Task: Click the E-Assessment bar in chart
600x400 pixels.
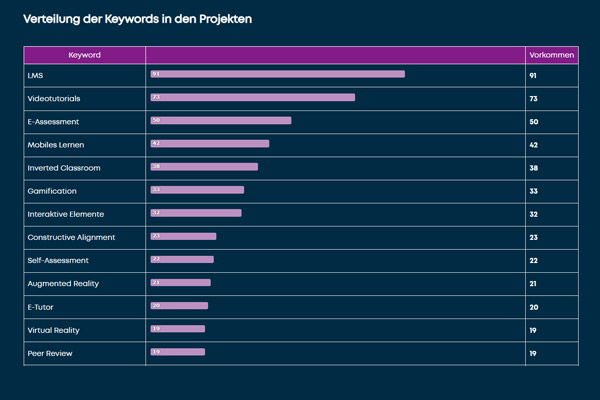Action: click(x=221, y=121)
